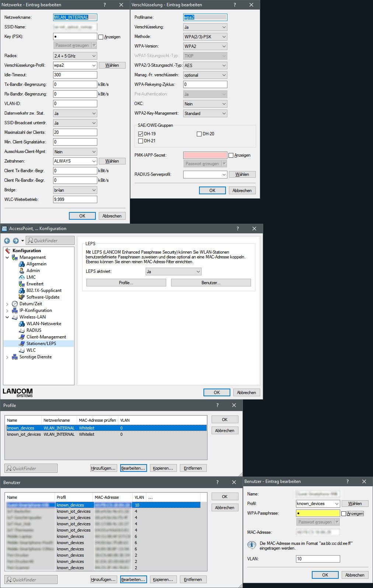373x588 pixels.
Task: Open WLAN-Netzwerke in the tree
Action: coord(44,324)
